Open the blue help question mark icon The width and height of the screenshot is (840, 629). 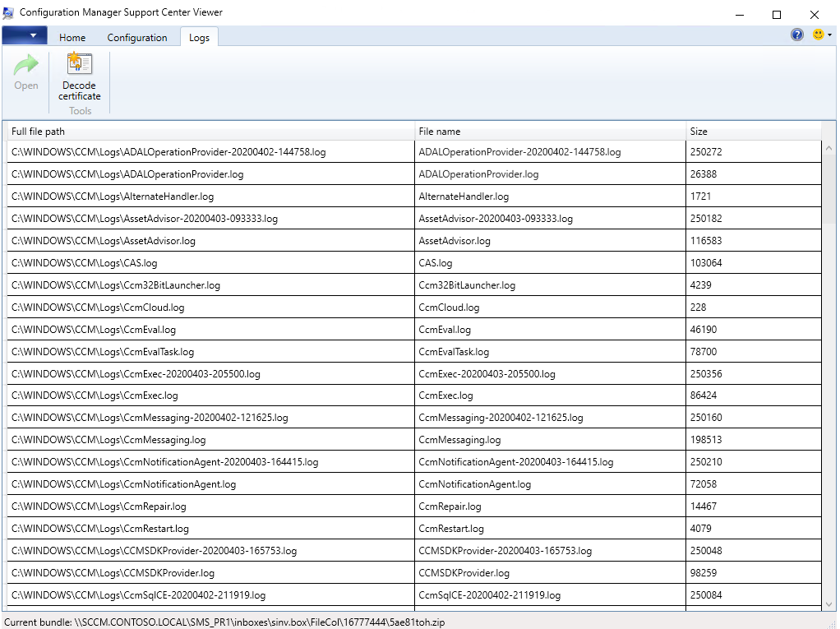click(796, 35)
